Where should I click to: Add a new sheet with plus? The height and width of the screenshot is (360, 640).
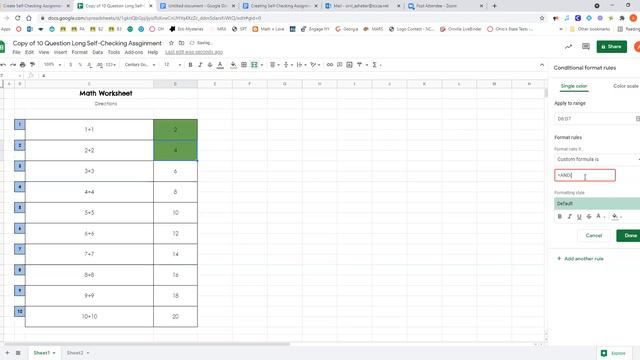pyautogui.click(x=7, y=353)
